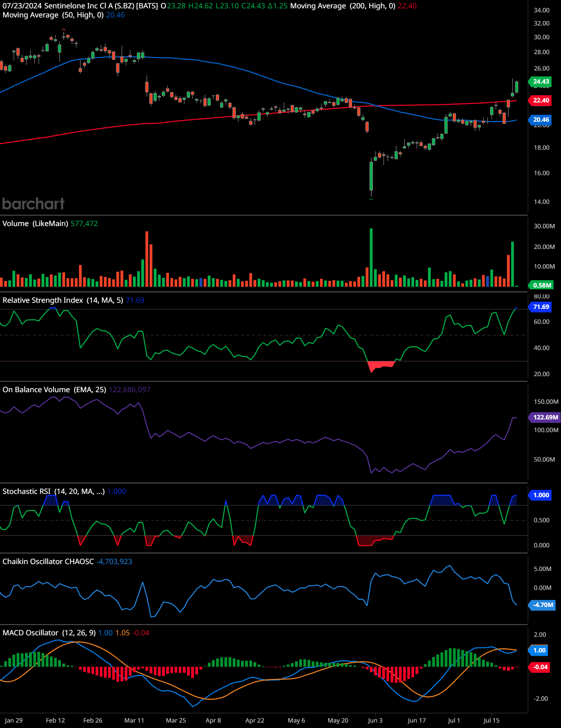Click the 18.00 price axis label
Viewport: 561px width, 728px height.
(541, 148)
